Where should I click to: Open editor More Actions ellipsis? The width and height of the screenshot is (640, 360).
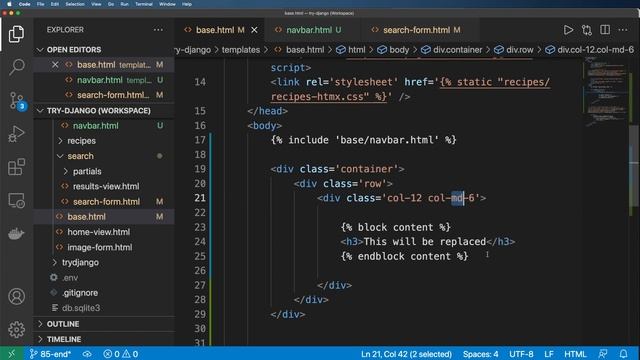[623, 30]
